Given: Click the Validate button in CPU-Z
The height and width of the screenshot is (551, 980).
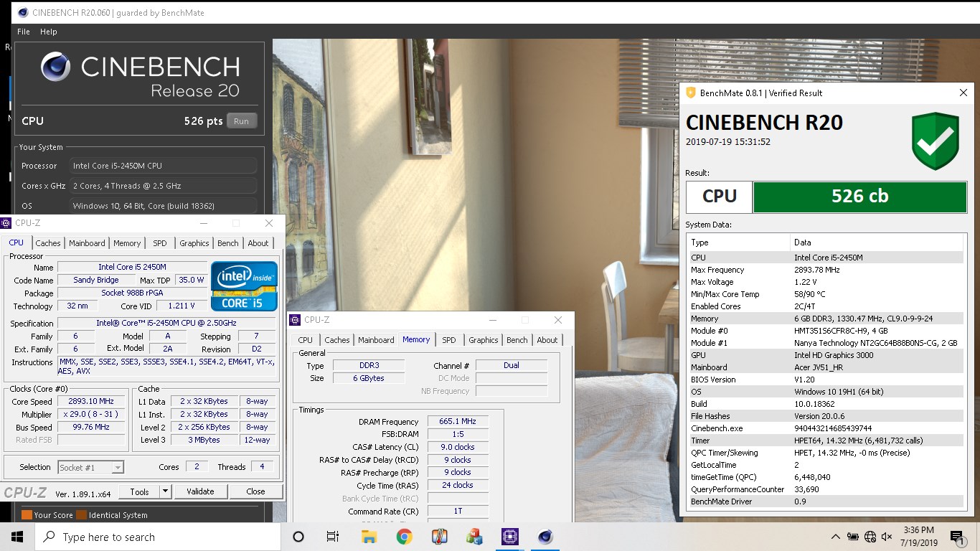Looking at the screenshot, I should [200, 491].
